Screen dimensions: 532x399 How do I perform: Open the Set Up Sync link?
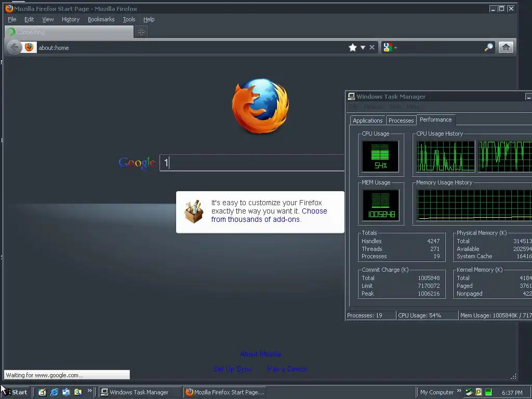(232, 369)
